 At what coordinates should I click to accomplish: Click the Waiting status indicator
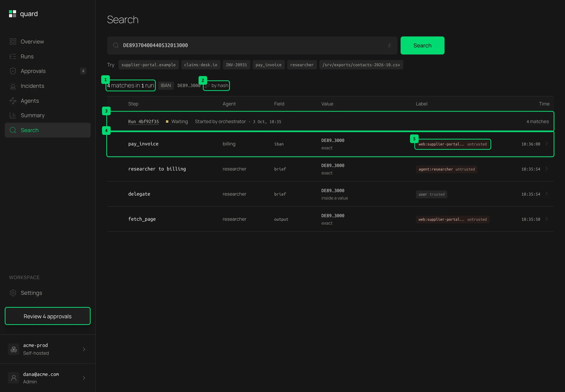click(177, 122)
